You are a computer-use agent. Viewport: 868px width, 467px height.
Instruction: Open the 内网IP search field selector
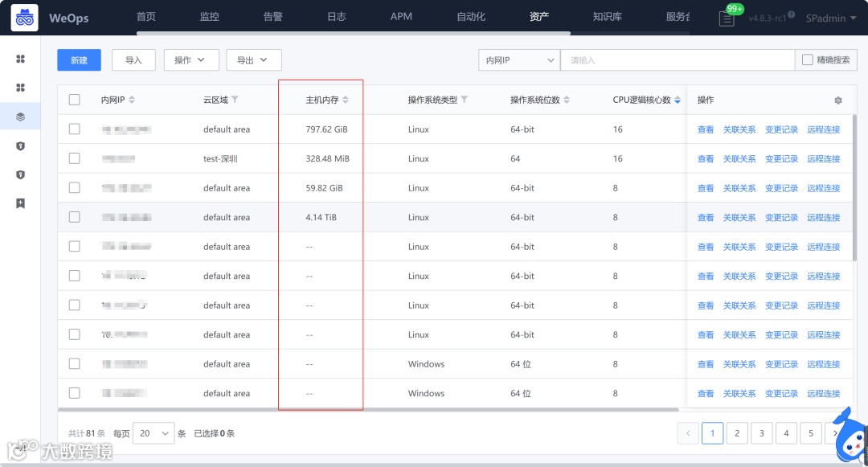tap(519, 59)
